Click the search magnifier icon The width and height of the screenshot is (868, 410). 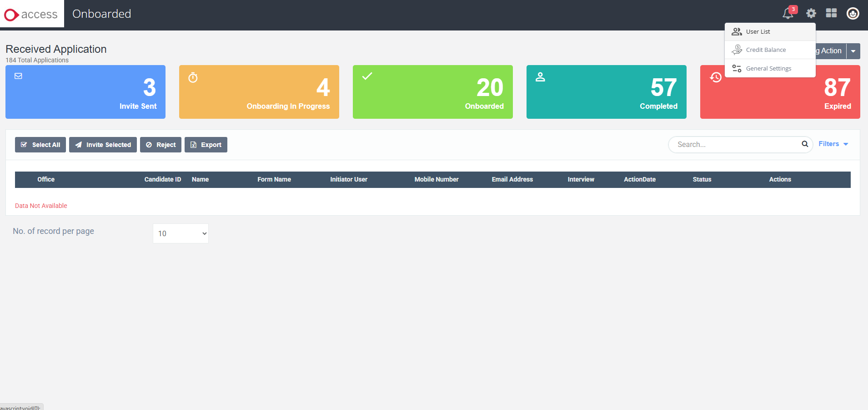pos(805,144)
